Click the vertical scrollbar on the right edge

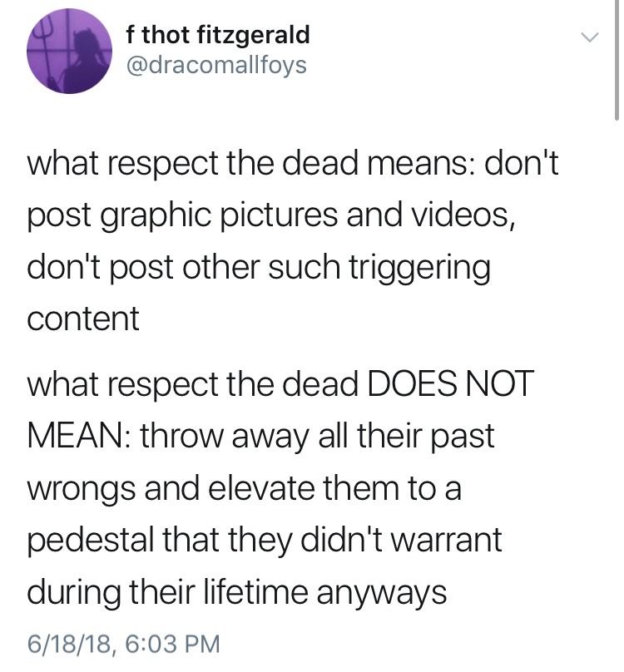617,60
